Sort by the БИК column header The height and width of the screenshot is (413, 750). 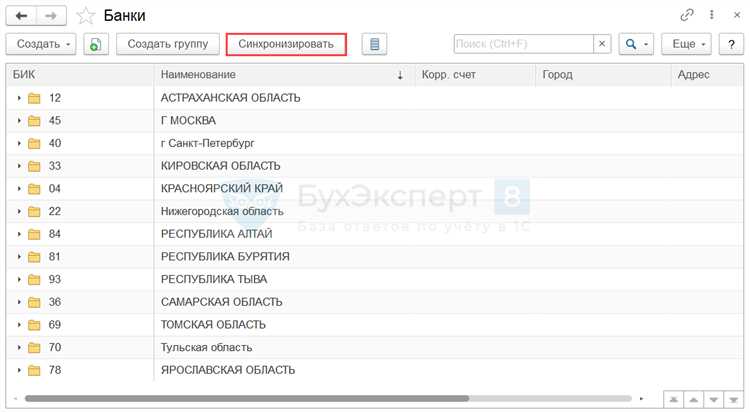pyautogui.click(x=80, y=75)
